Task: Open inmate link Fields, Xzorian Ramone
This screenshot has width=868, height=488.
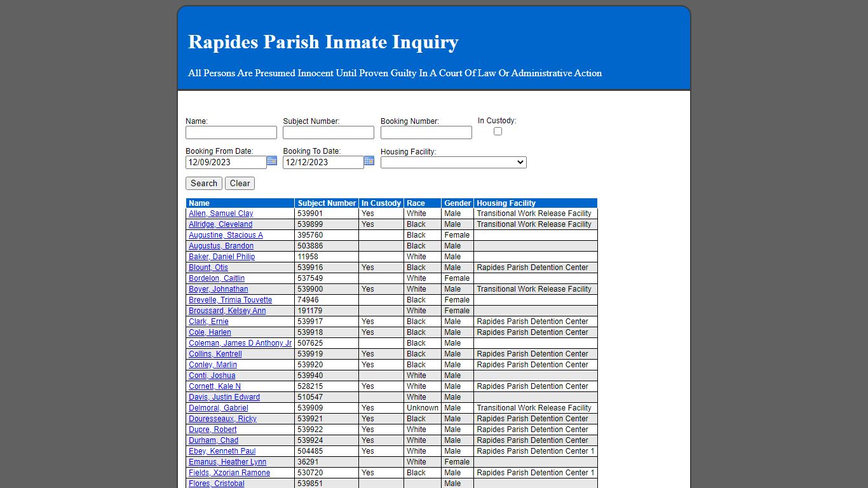Action: 229,473
